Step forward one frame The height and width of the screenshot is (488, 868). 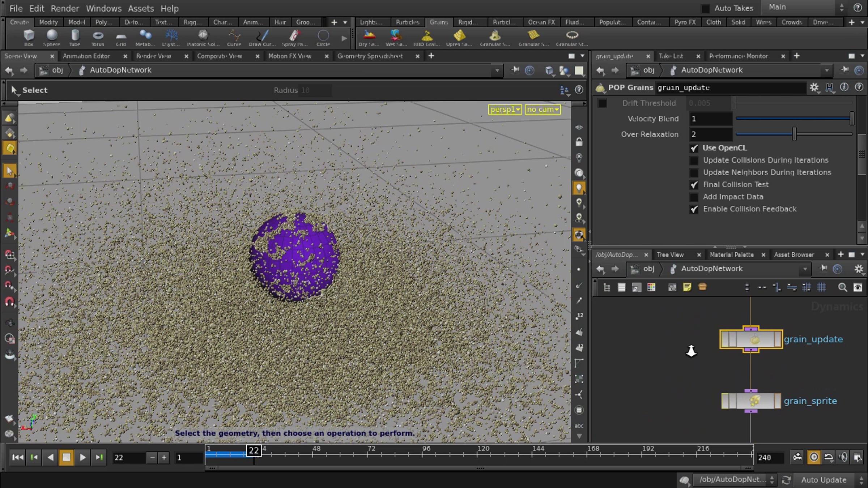(99, 457)
